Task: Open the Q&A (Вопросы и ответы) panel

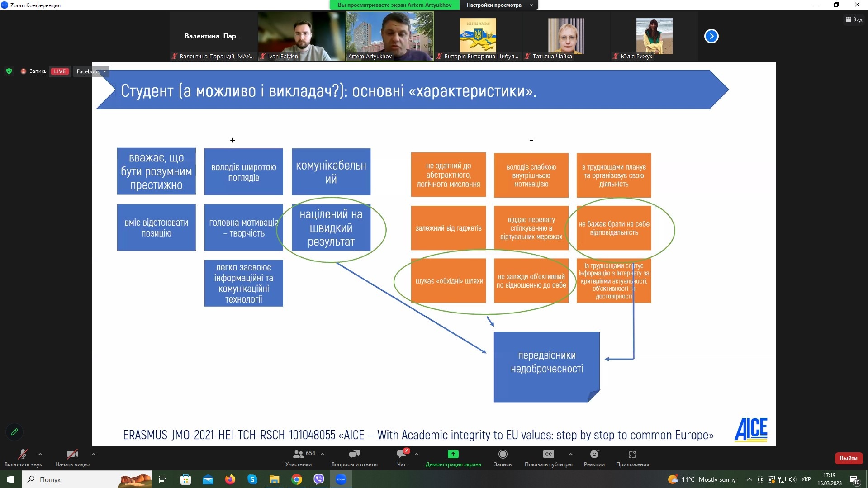Action: click(x=354, y=455)
